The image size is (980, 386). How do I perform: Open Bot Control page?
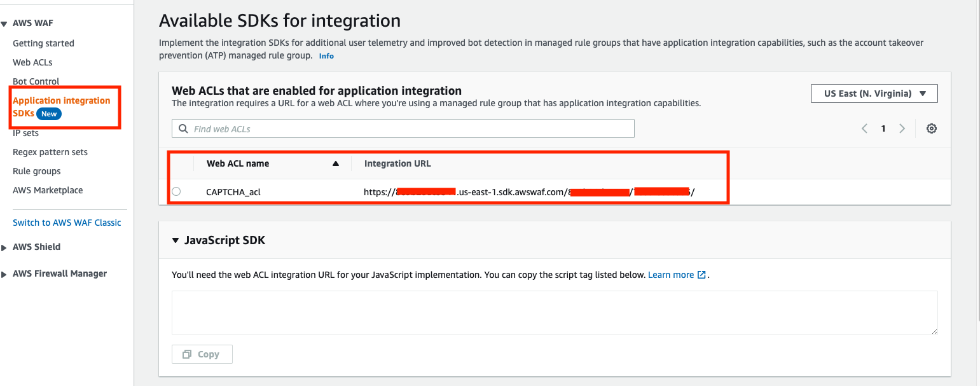36,81
